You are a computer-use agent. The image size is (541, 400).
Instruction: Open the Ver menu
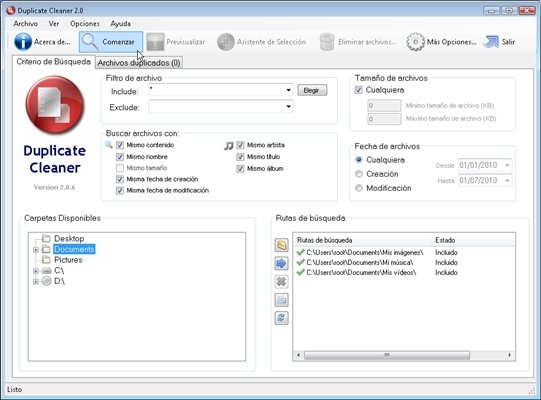(x=54, y=24)
